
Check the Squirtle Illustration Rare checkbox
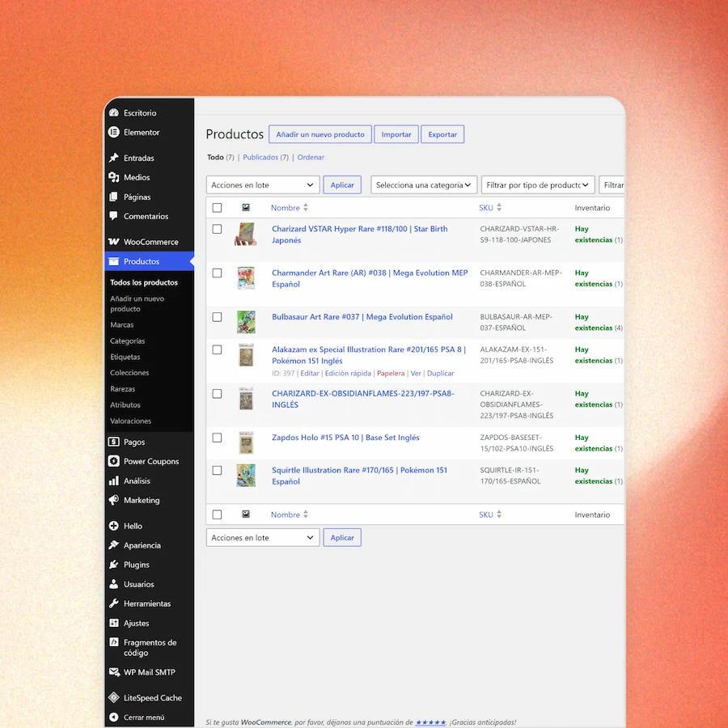coord(217,470)
